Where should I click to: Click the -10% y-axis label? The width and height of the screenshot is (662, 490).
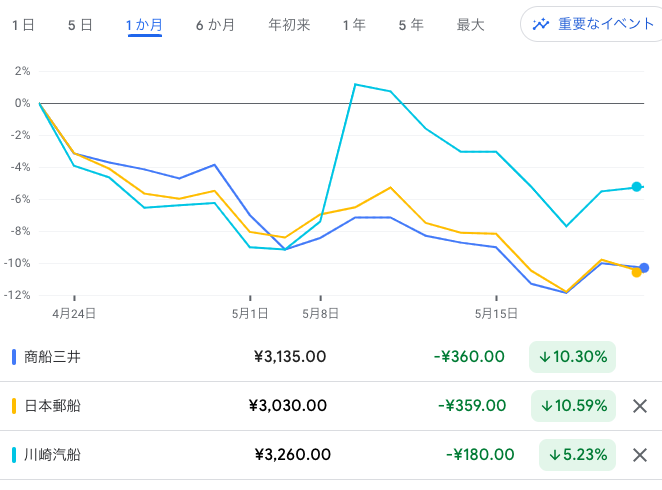pyautogui.click(x=17, y=263)
